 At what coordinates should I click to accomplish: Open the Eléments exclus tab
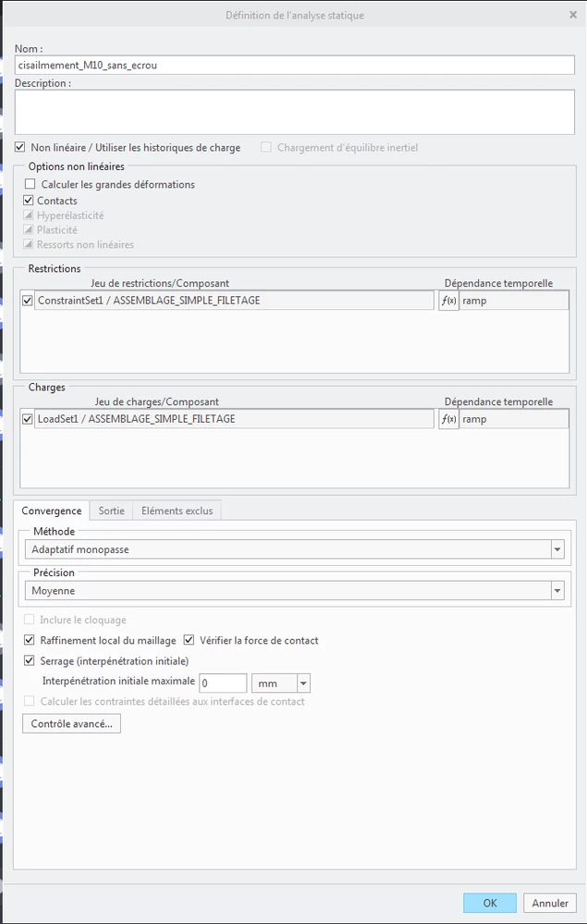click(x=177, y=510)
